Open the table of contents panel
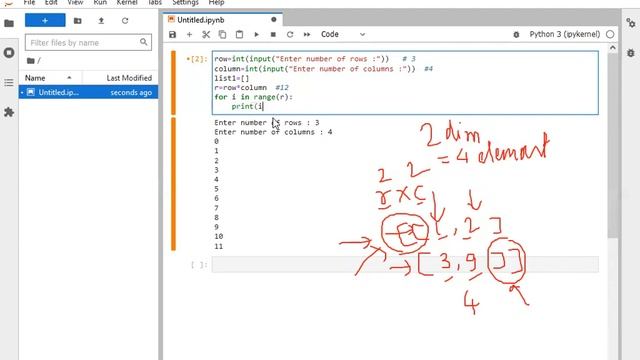The height and width of the screenshot is (360, 640). [9, 83]
